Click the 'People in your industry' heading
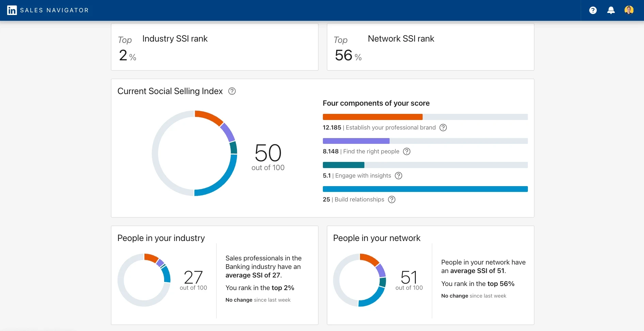The height and width of the screenshot is (331, 644). 161,238
